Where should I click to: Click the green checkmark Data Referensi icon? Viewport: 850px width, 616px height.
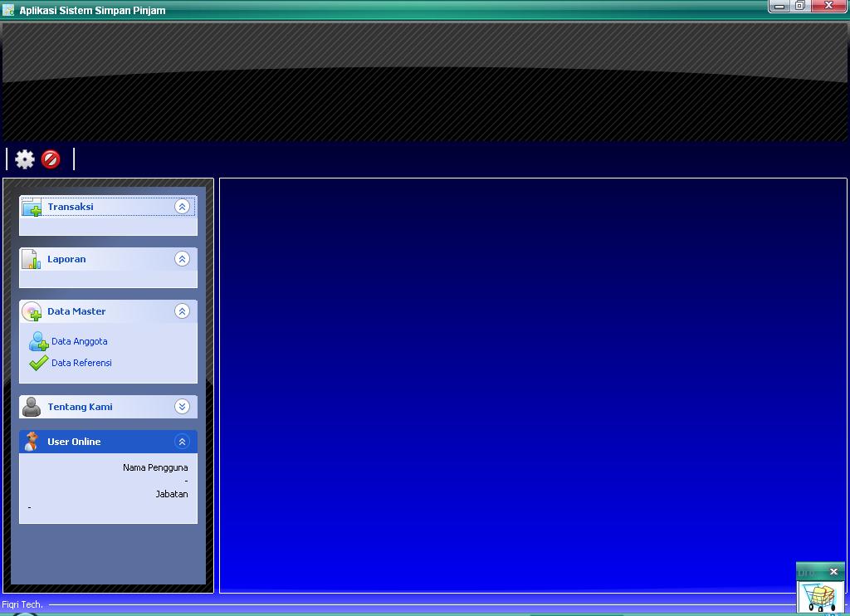click(38, 363)
